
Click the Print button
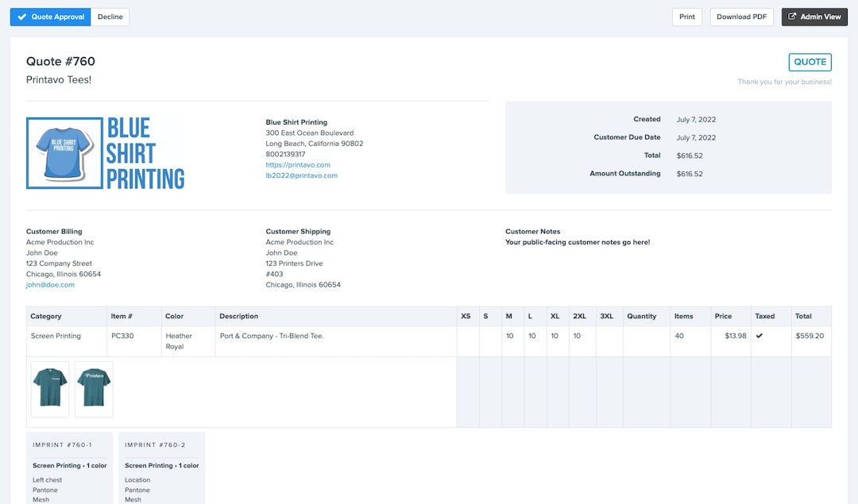click(686, 16)
